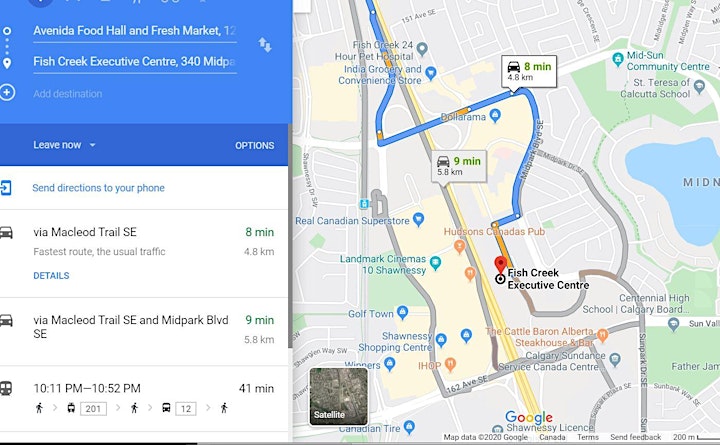
Task: Click Send feedback at the map bottom
Action: pyautogui.click(x=636, y=437)
